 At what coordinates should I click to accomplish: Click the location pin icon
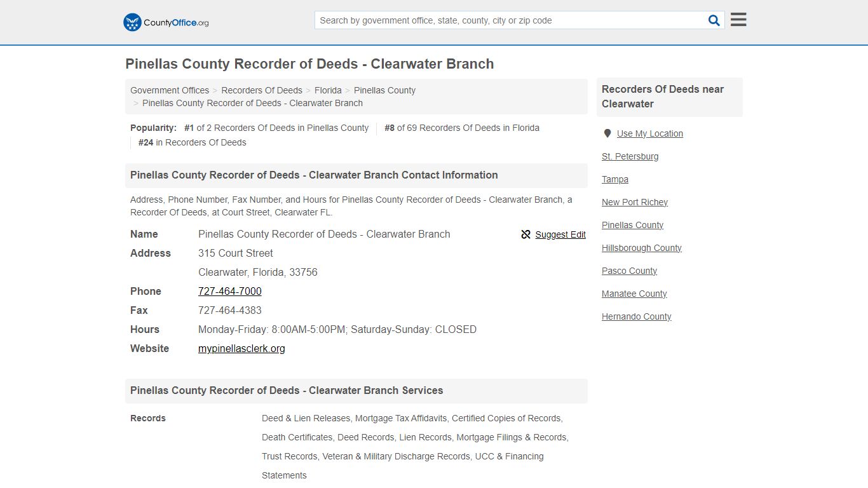point(607,133)
